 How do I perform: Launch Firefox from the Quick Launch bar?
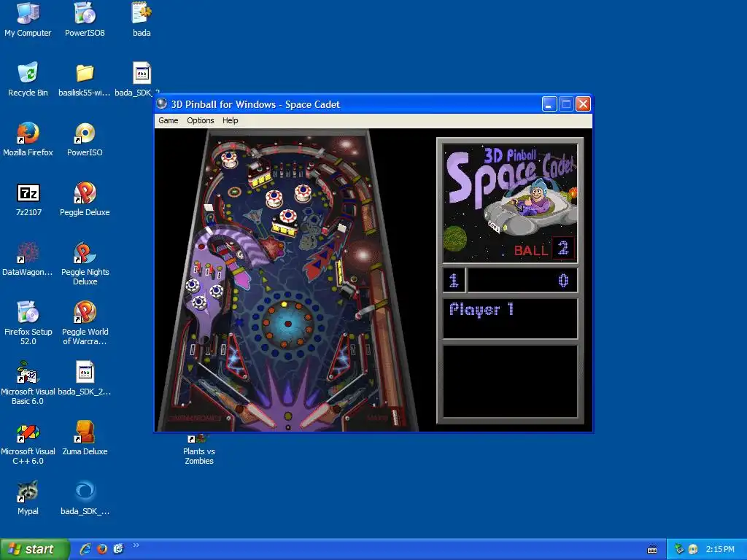[102, 549]
